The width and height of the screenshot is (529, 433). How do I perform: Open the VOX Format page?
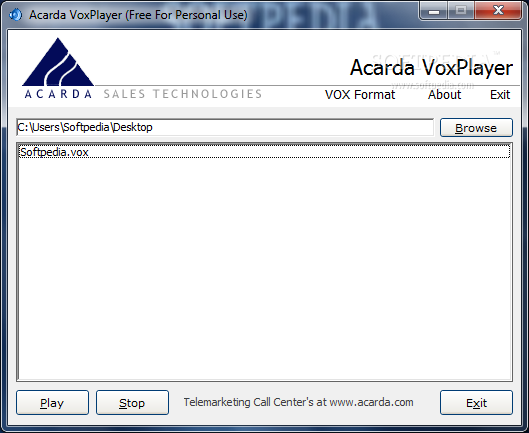click(x=360, y=95)
